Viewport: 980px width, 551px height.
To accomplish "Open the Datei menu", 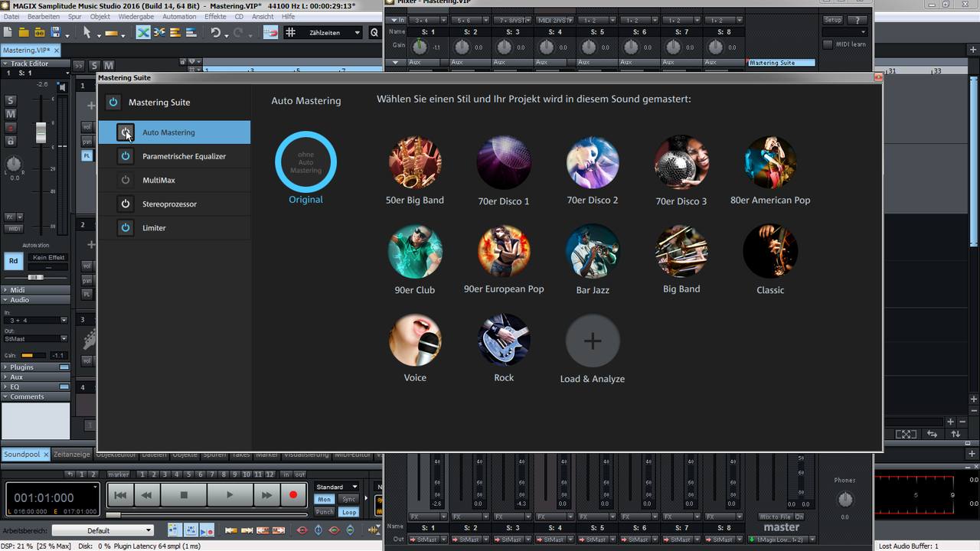I will pos(11,16).
